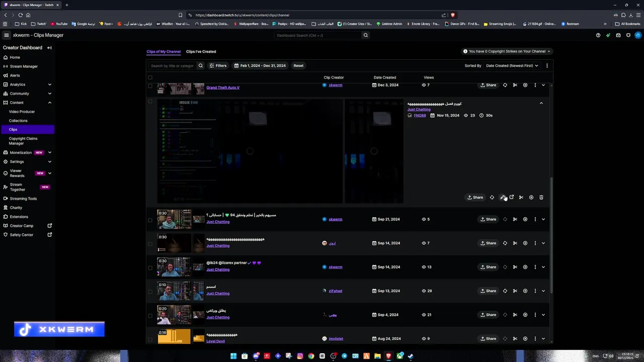Screen dimensions: 644x362
Task: Open File Explorer folder on taskbar
Action: point(377,356)
